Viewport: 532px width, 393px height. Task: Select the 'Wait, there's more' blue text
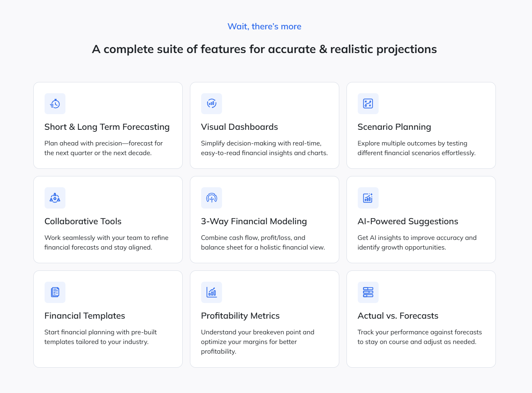(265, 27)
